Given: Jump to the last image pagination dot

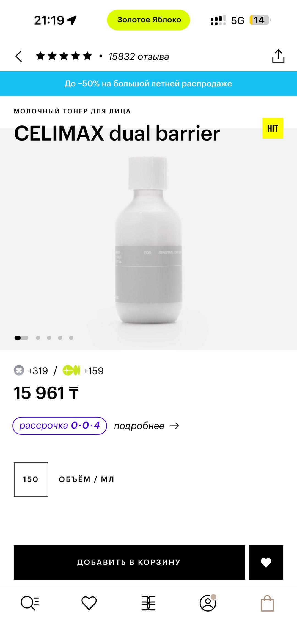Looking at the screenshot, I should click(x=71, y=338).
